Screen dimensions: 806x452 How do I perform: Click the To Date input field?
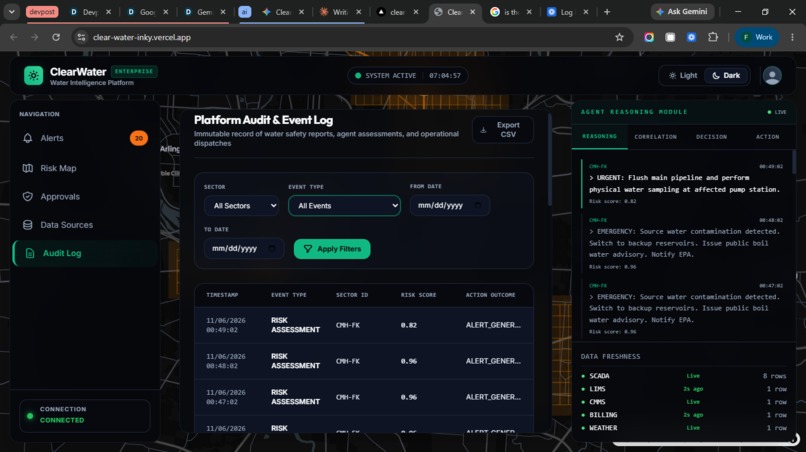tap(244, 248)
